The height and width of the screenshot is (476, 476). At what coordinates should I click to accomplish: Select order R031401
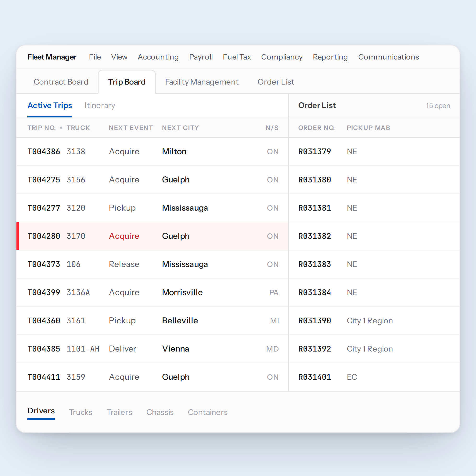(374, 377)
